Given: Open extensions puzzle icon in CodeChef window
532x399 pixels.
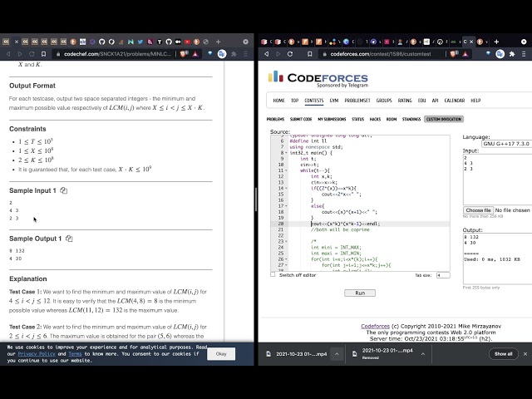Looking at the screenshot, I should (234, 54).
